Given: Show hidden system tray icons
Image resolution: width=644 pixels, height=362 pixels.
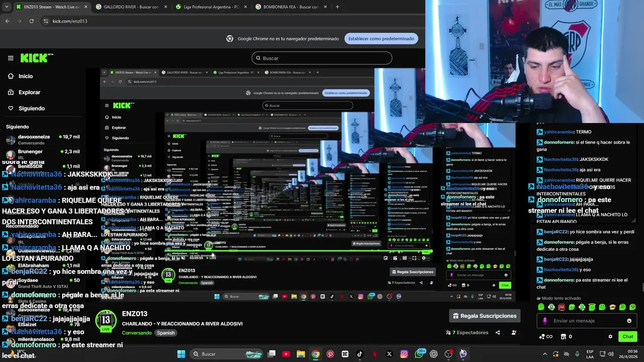Looking at the screenshot, I should 544,354.
